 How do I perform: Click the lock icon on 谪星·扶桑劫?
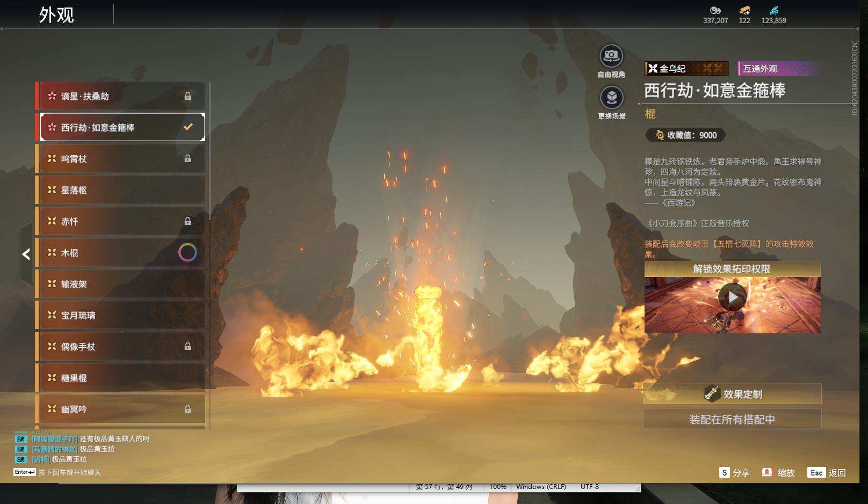pos(188,96)
